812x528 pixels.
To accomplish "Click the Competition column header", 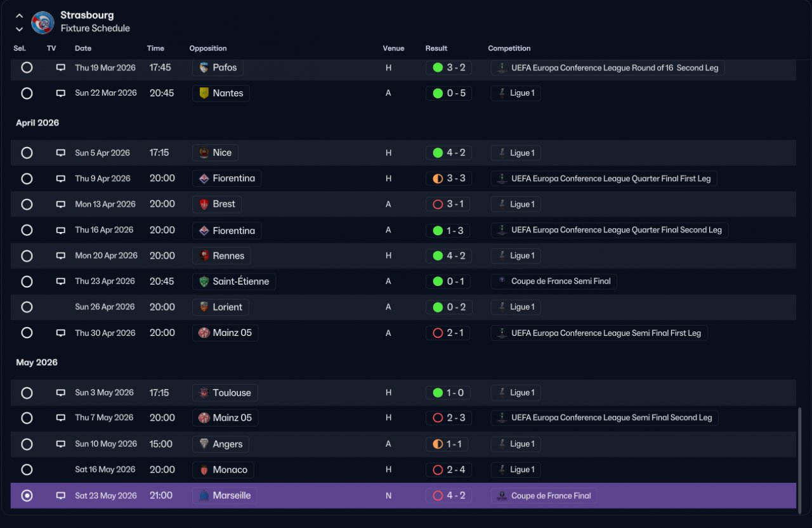I will pos(509,48).
